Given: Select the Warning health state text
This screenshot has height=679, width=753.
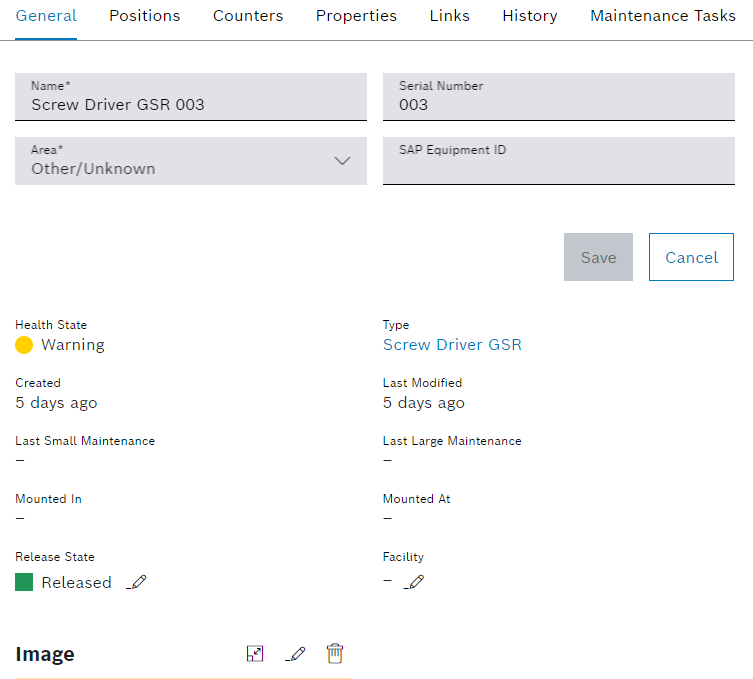Looking at the screenshot, I should tap(73, 345).
